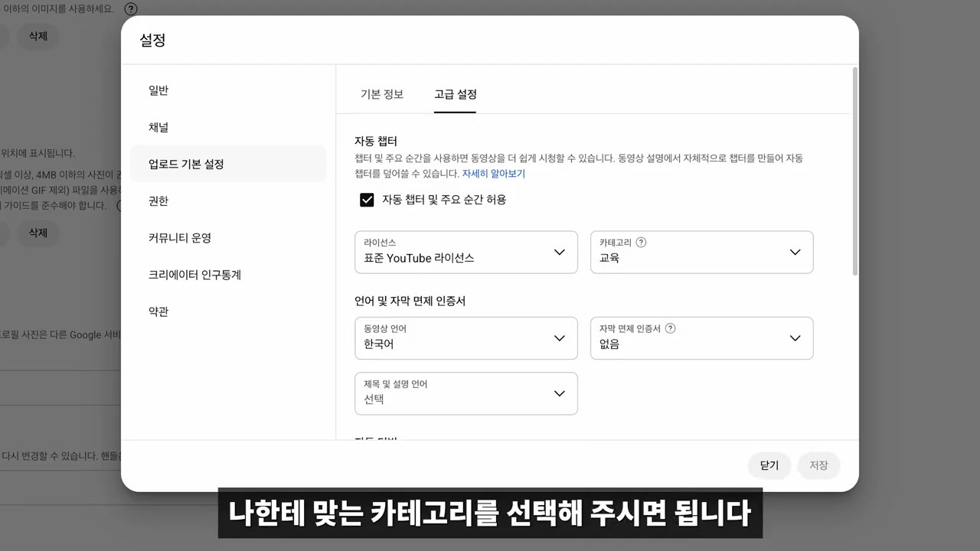
Task: Open the 자막 면제 인증서 dropdown
Action: (x=702, y=338)
